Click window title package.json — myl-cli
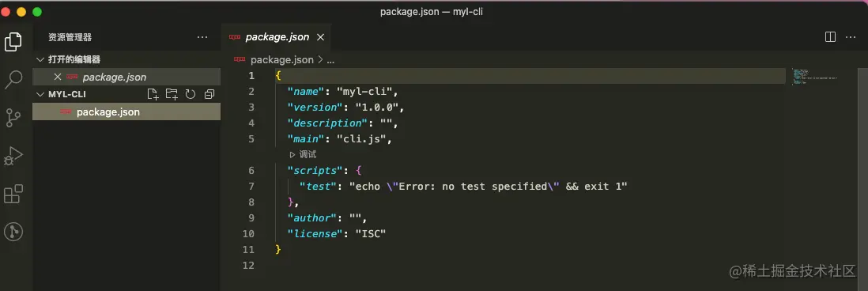Screen dimensions: 868x291 [432, 12]
